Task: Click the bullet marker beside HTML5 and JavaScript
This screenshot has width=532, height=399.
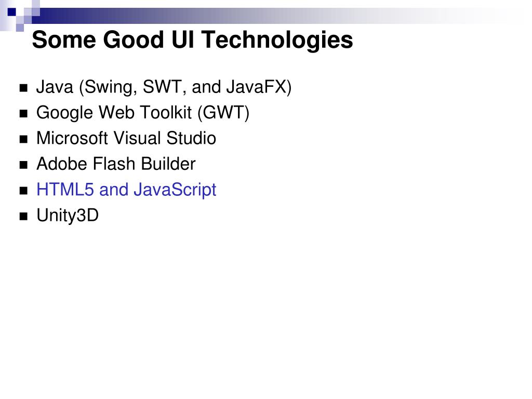Action: (23, 191)
